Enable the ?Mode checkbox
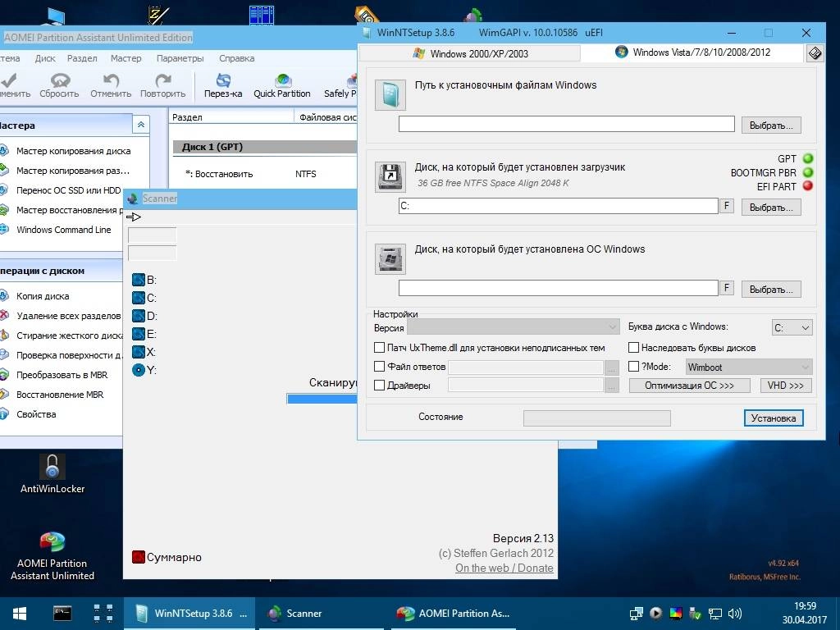This screenshot has height=630, width=840. pyautogui.click(x=633, y=367)
